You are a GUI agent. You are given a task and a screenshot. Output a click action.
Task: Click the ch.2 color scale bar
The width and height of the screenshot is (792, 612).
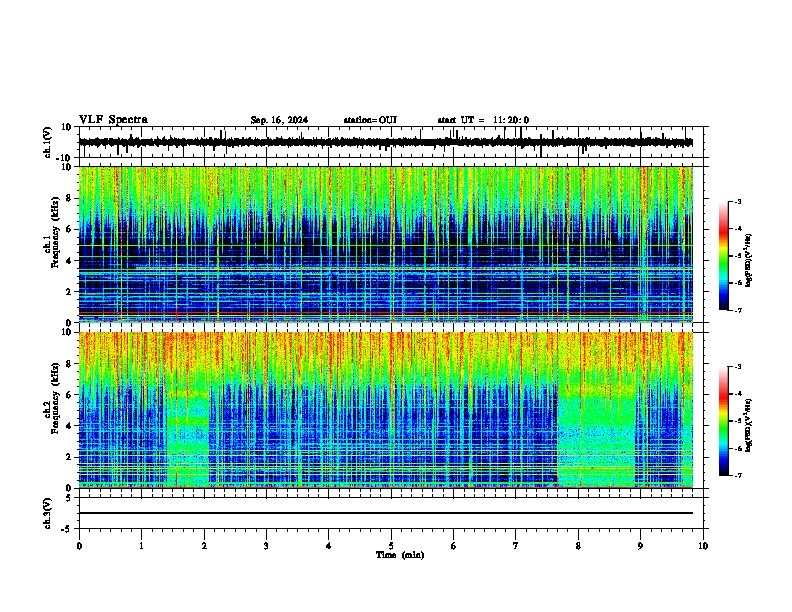click(724, 421)
